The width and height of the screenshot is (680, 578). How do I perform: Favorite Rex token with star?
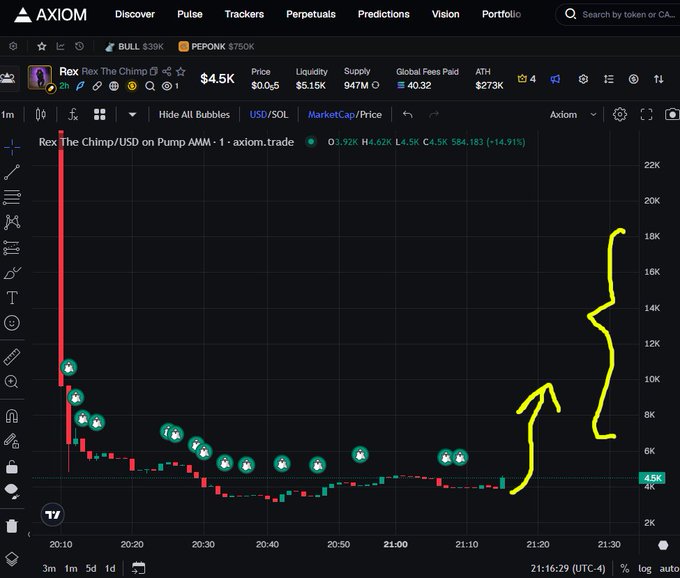(181, 71)
